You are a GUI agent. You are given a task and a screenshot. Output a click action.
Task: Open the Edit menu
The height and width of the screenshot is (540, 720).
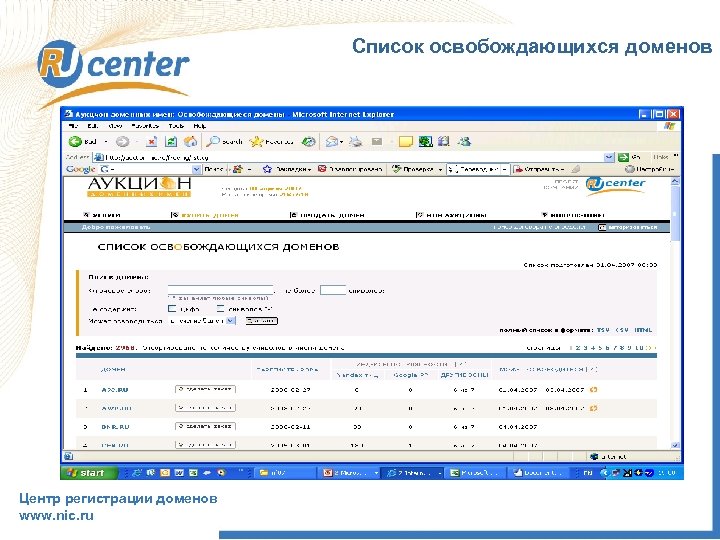(x=93, y=126)
